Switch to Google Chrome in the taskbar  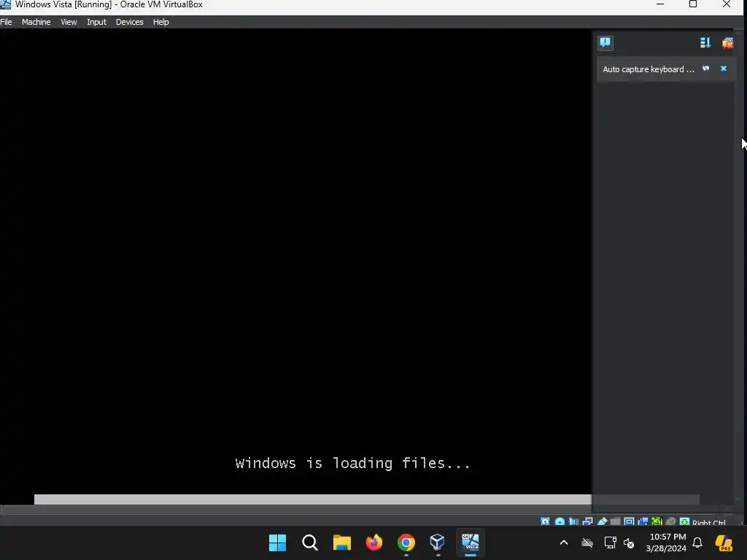[406, 542]
